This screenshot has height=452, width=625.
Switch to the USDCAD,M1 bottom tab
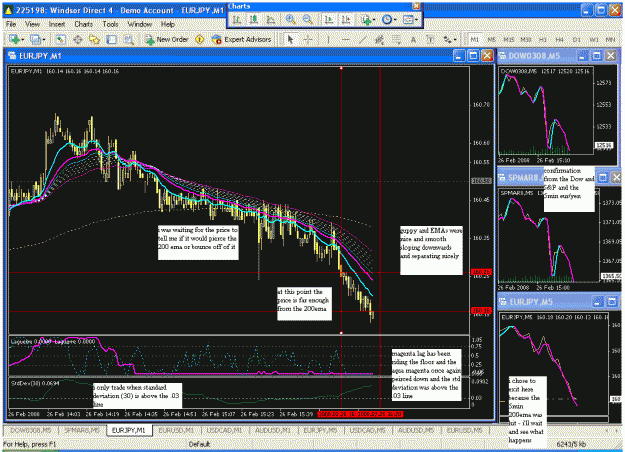[x=224, y=430]
